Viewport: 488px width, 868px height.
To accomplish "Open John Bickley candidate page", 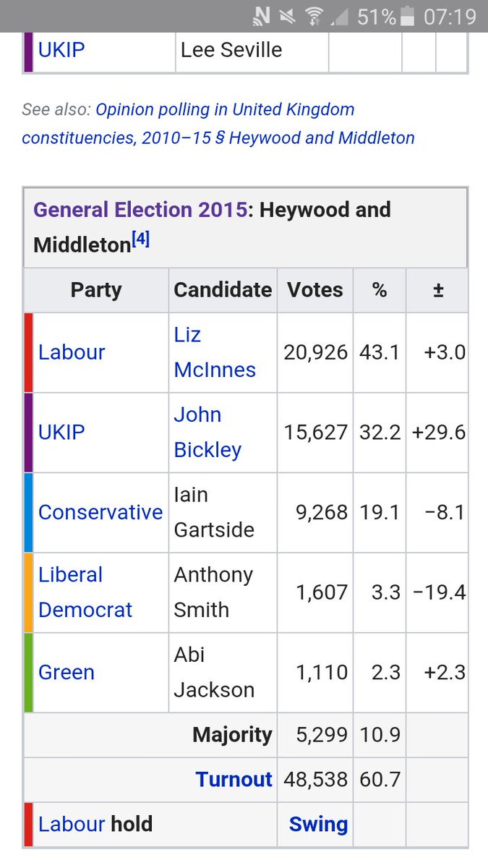I will (207, 433).
